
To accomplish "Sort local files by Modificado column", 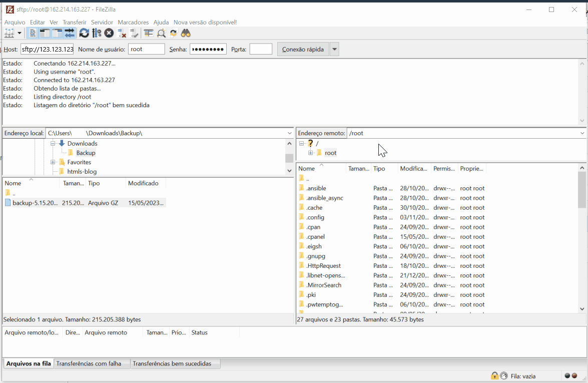I will pyautogui.click(x=146, y=183).
